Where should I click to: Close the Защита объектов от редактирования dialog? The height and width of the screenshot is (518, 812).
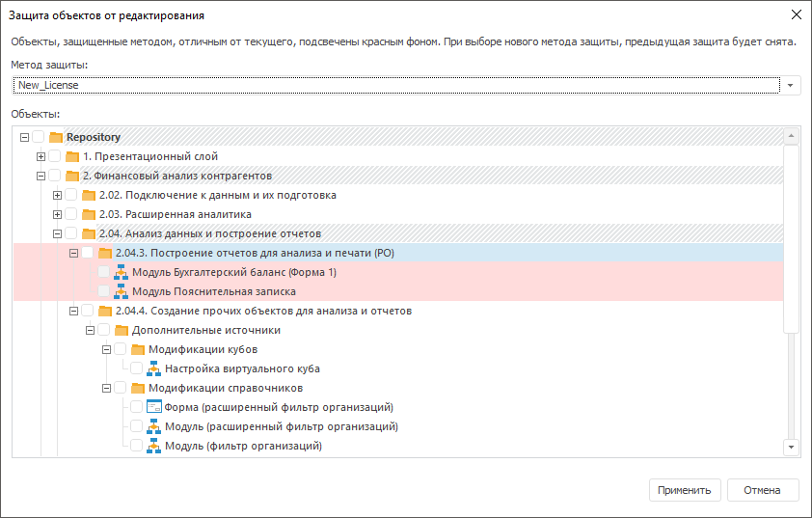point(796,15)
